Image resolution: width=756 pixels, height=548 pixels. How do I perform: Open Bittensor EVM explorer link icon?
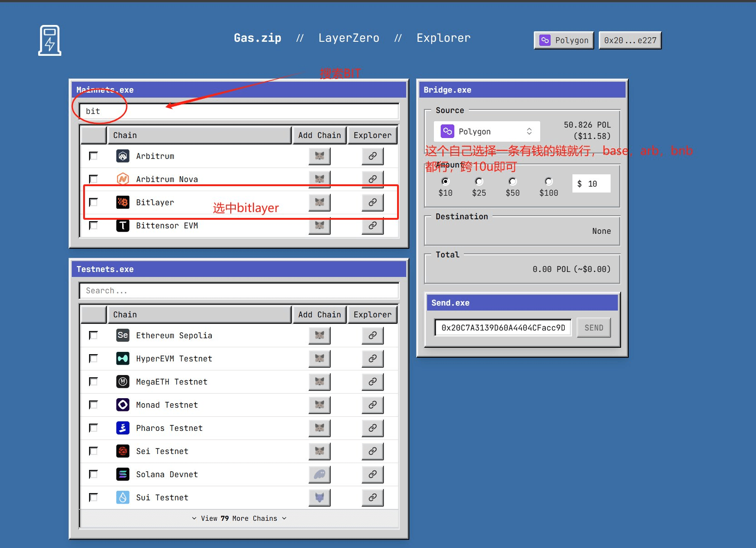pyautogui.click(x=373, y=226)
